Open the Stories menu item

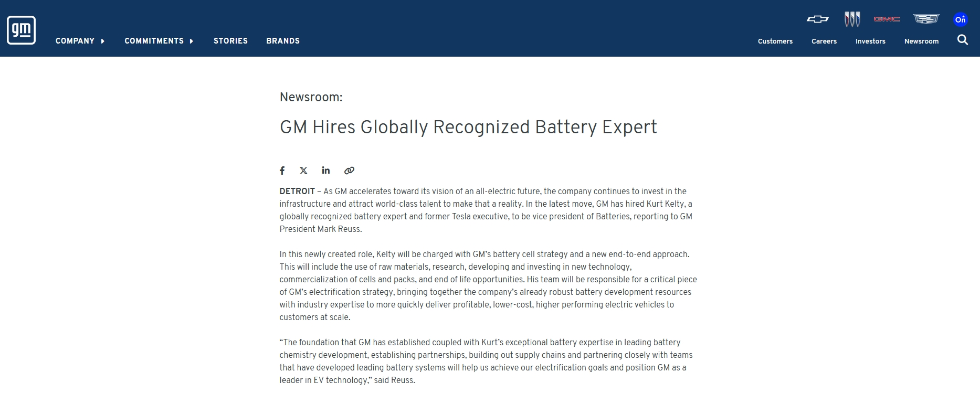point(230,41)
